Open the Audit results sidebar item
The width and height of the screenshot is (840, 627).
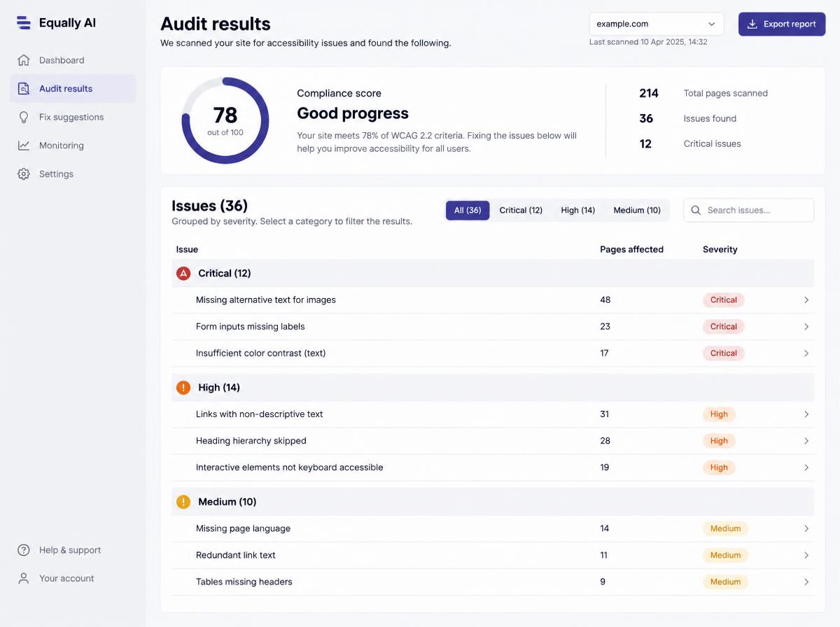tap(73, 89)
